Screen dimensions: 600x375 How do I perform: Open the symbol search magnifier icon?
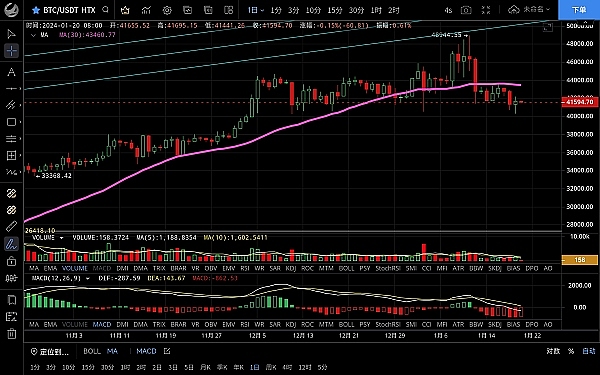(106, 10)
